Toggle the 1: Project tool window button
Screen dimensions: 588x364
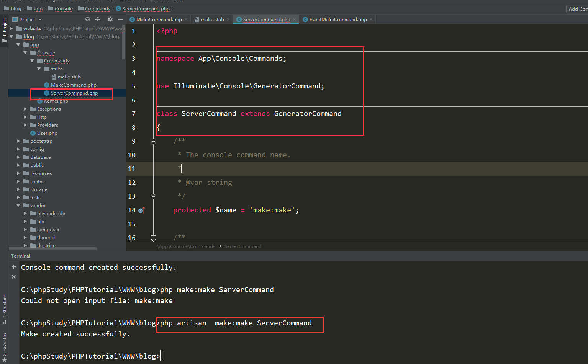coord(5,30)
